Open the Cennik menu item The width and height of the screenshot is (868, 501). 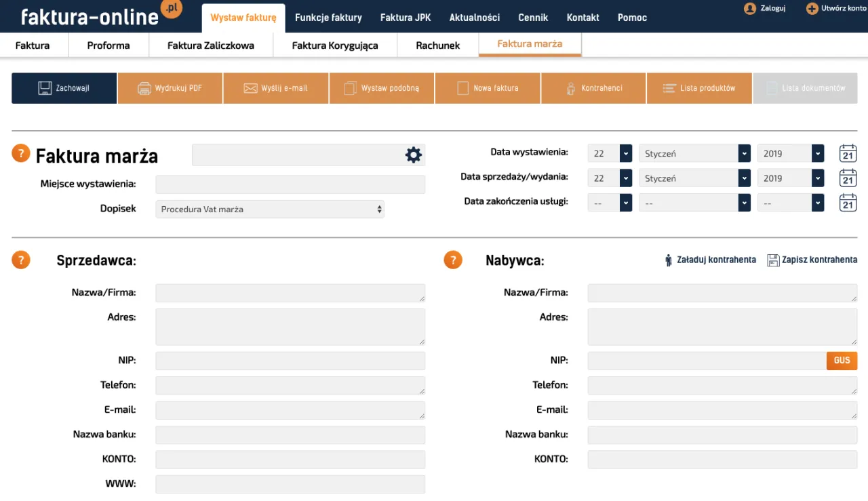pos(533,18)
